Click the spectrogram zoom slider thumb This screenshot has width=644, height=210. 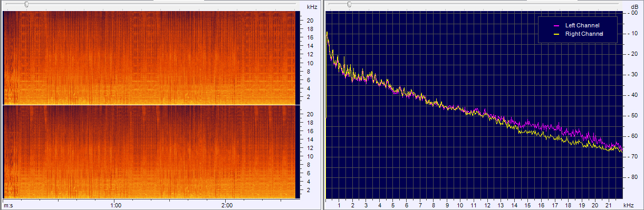26,4
